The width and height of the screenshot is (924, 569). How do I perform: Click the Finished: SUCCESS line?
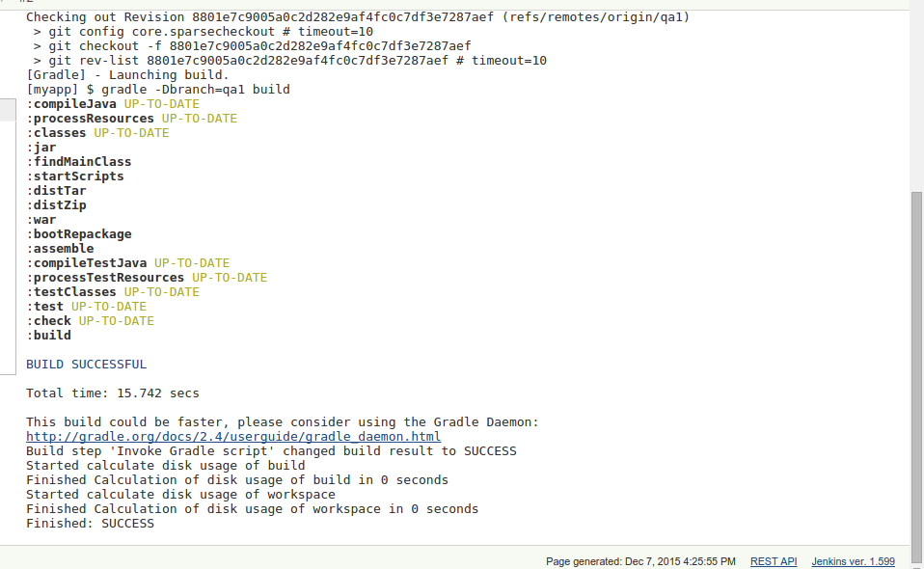click(90, 523)
